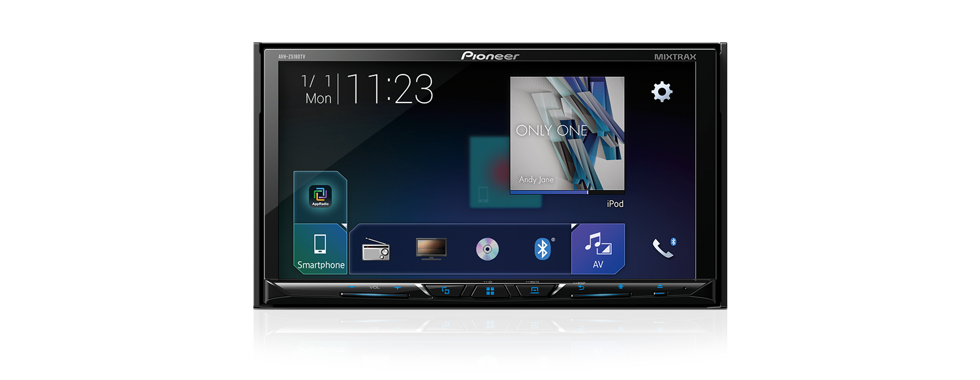Expand the AV tile corner arrow
980x380 pixels.
[x=574, y=226]
